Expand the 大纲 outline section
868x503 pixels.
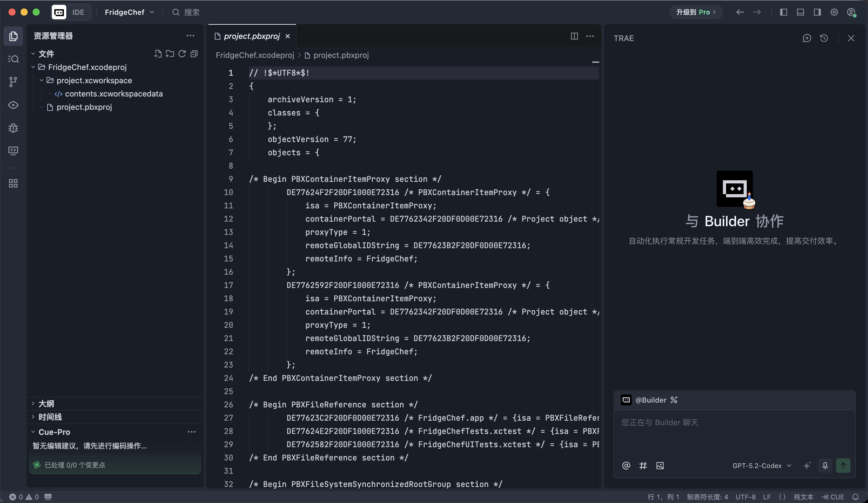[x=46, y=403]
